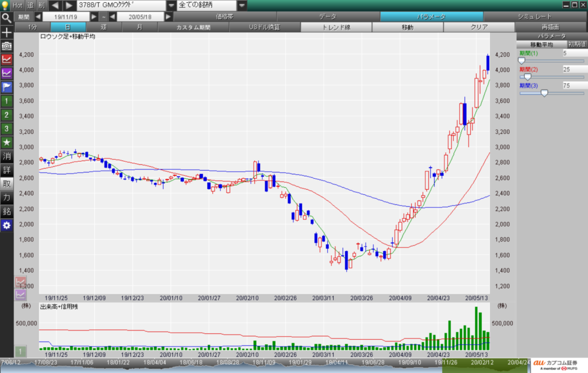Open the gear settings icon

point(6,225)
